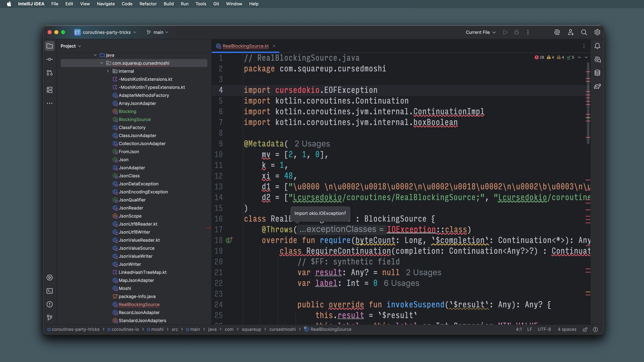Open the 4 spaces indent settings

(x=567, y=329)
